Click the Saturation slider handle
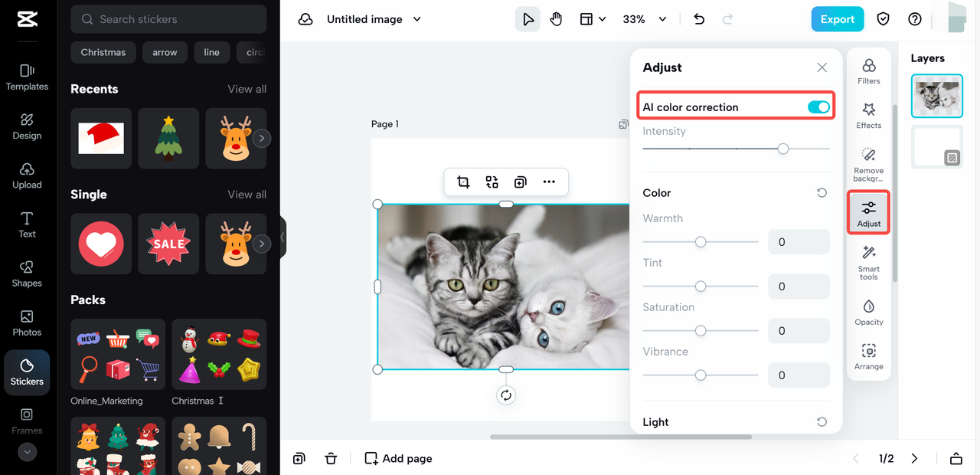Image resolution: width=980 pixels, height=475 pixels. [701, 330]
